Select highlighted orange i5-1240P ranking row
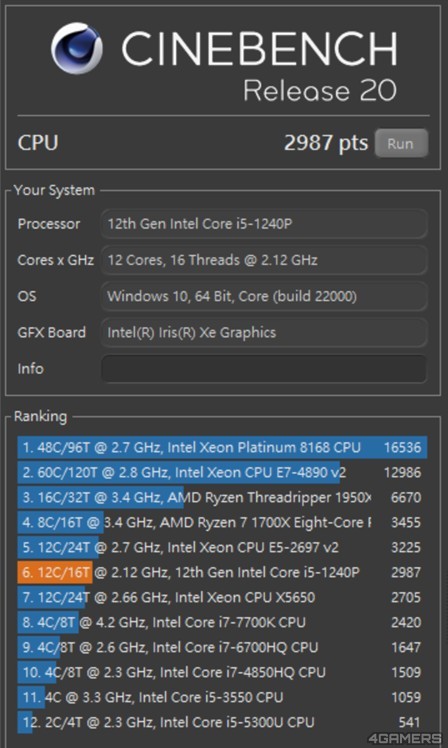 pos(222,572)
